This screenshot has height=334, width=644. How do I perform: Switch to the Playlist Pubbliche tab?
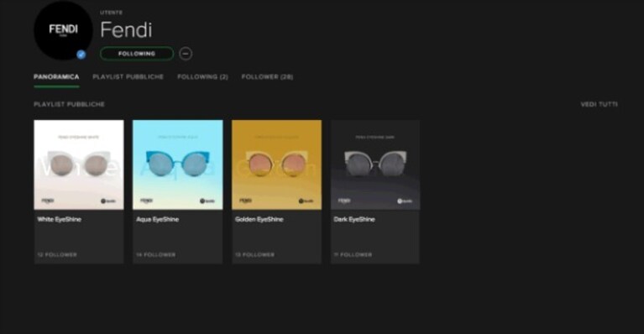[128, 76]
